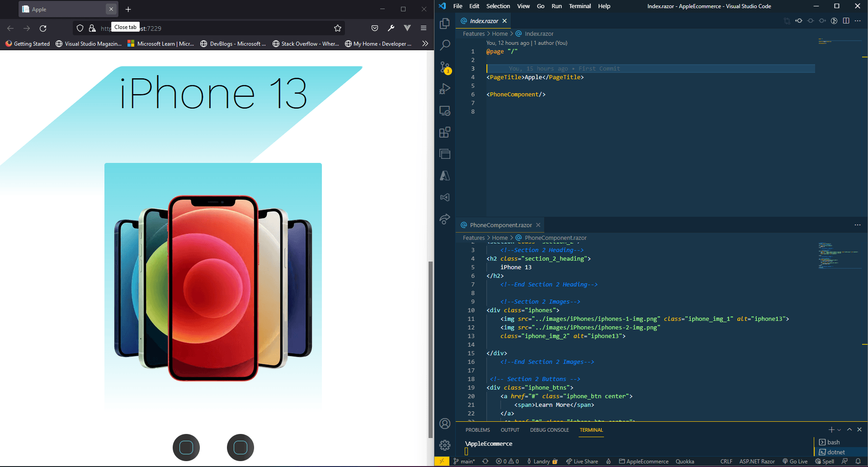The image size is (868, 467).
Task: Open the Stack Overflow bookmark link
Action: pos(306,44)
